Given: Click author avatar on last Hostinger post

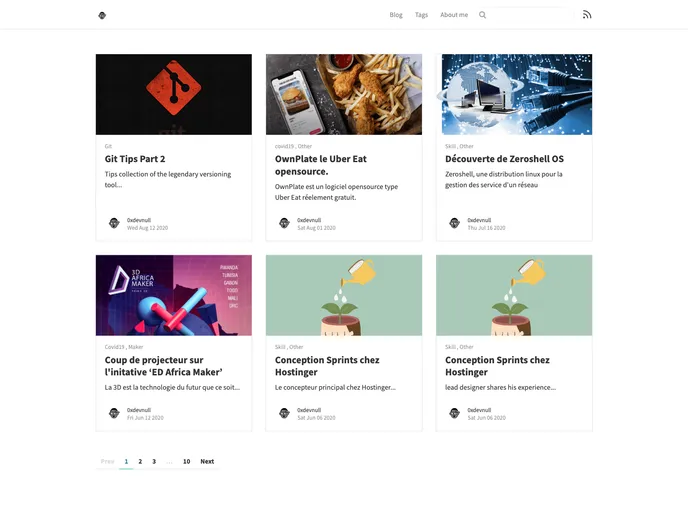Looking at the screenshot, I should [455, 413].
